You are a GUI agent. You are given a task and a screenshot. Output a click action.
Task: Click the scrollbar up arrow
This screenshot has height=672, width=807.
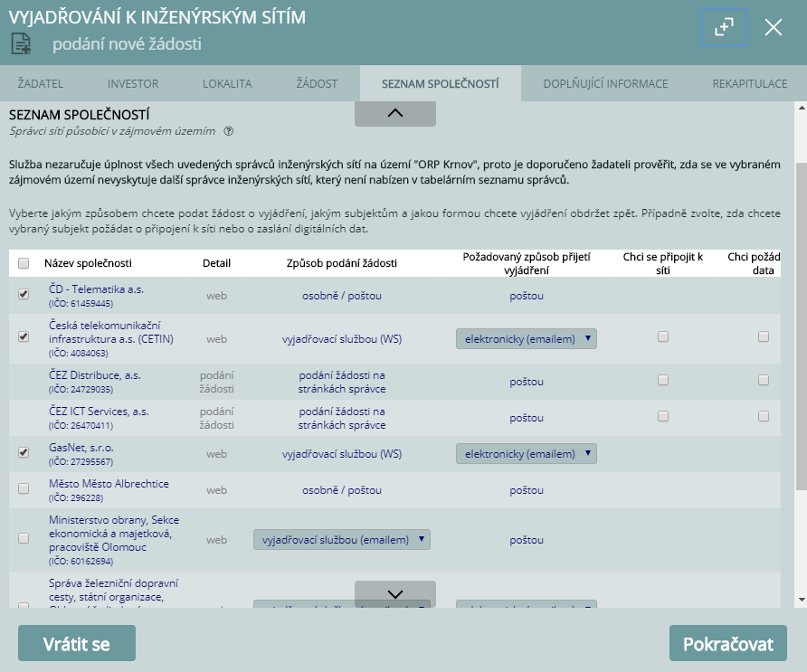[802, 108]
